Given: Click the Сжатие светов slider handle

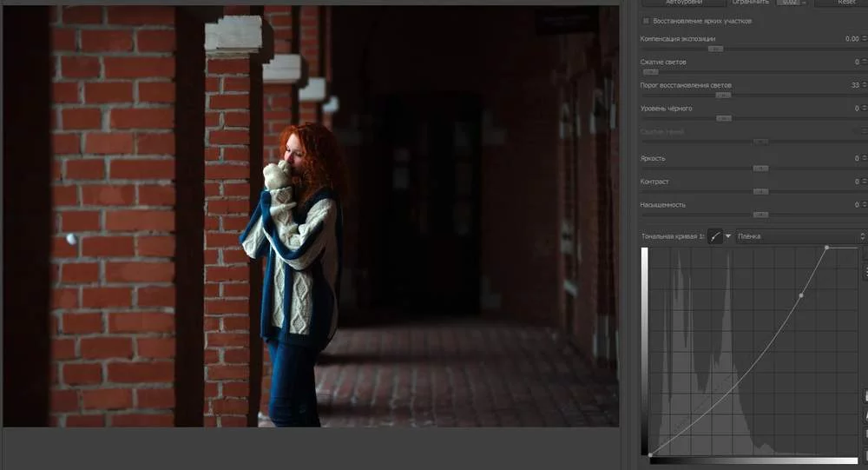Looking at the screenshot, I should pyautogui.click(x=650, y=72).
